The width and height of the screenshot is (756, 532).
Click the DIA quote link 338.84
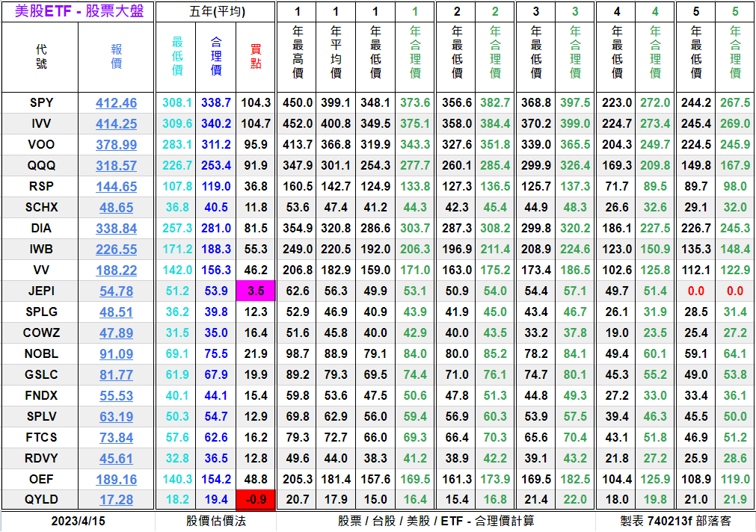pyautogui.click(x=116, y=229)
